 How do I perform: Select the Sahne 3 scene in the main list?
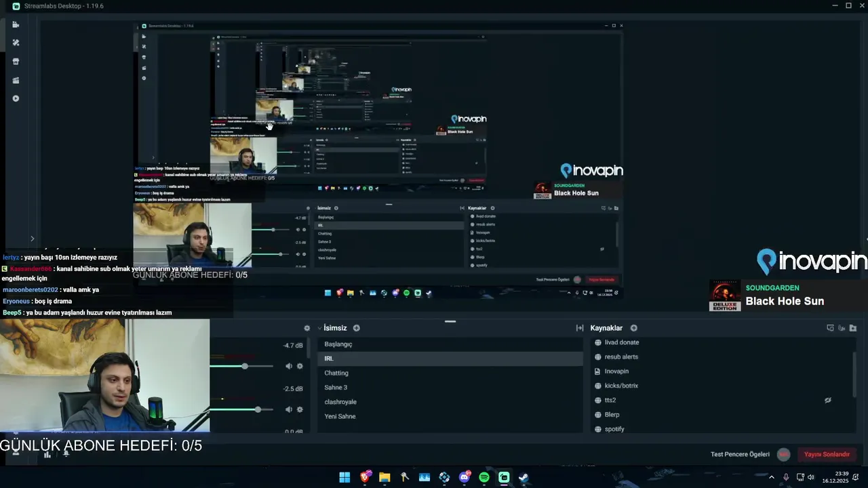pos(450,388)
